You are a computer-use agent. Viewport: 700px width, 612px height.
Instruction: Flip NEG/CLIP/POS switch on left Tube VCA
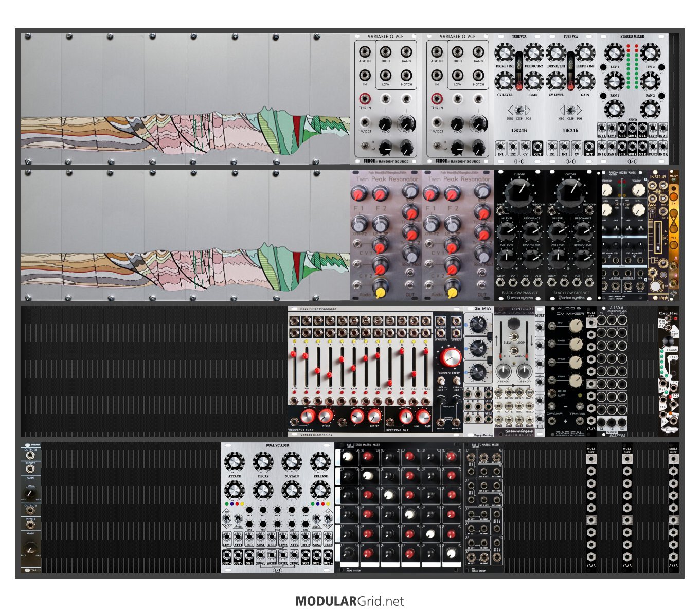coord(519,110)
